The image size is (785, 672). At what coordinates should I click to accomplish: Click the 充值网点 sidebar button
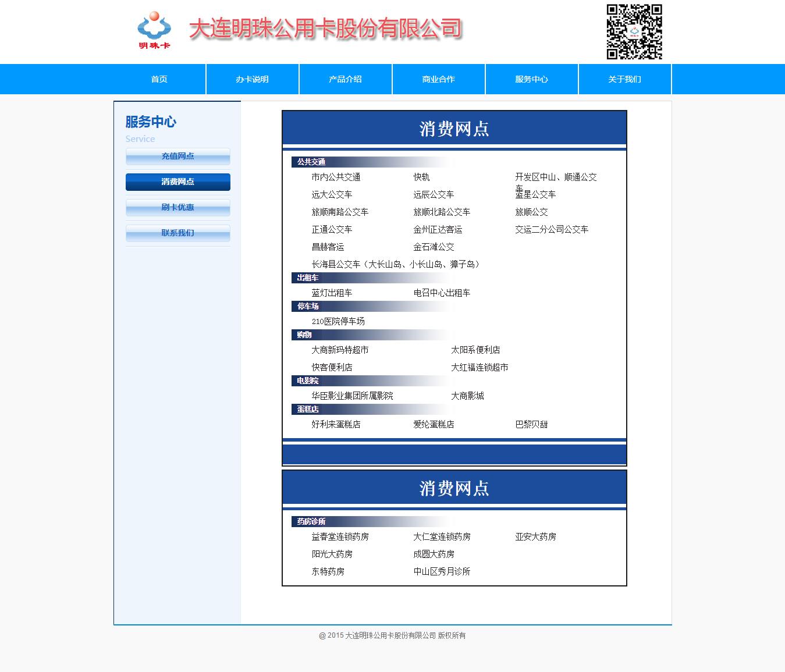click(178, 157)
